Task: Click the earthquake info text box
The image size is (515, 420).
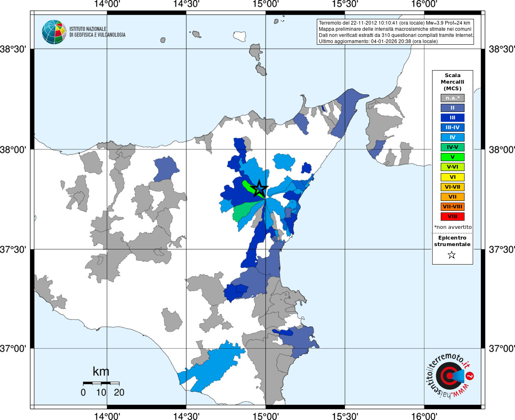Action: click(396, 32)
